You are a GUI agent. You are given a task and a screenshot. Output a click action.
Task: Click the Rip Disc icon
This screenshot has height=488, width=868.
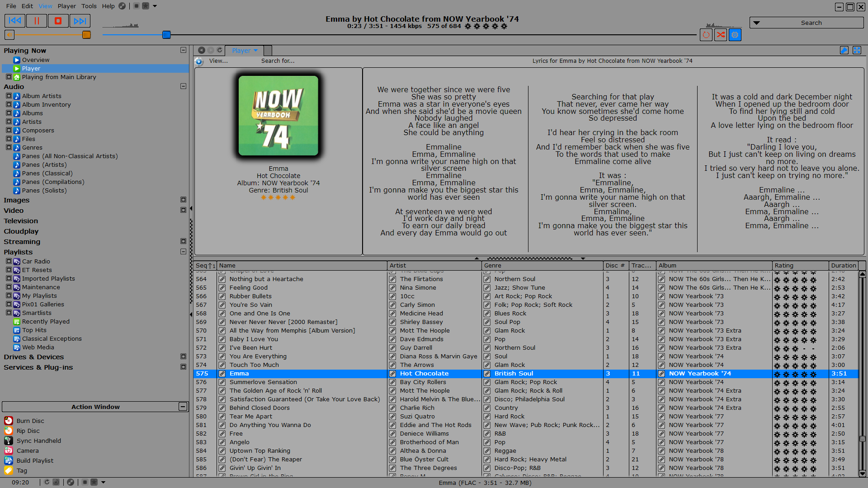tap(8, 431)
